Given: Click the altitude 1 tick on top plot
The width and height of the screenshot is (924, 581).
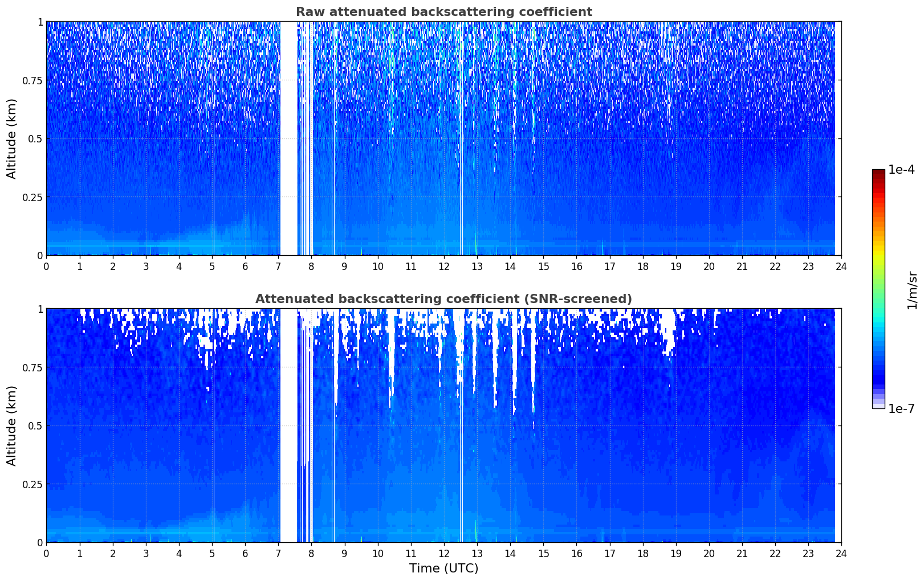Looking at the screenshot, I should tap(40, 22).
